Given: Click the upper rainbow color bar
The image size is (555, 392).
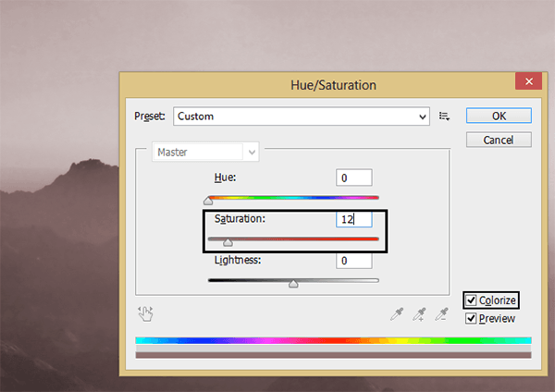Looking at the screenshot, I should pyautogui.click(x=333, y=340).
